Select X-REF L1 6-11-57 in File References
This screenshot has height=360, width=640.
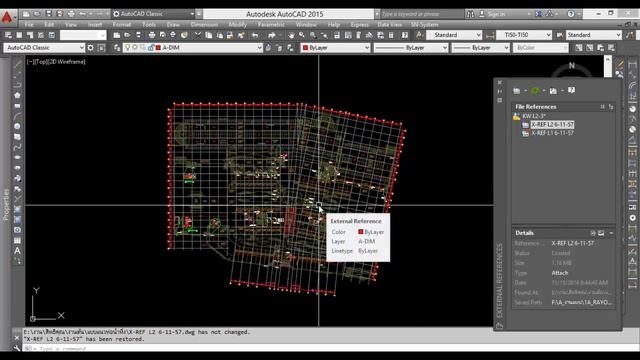(552, 133)
